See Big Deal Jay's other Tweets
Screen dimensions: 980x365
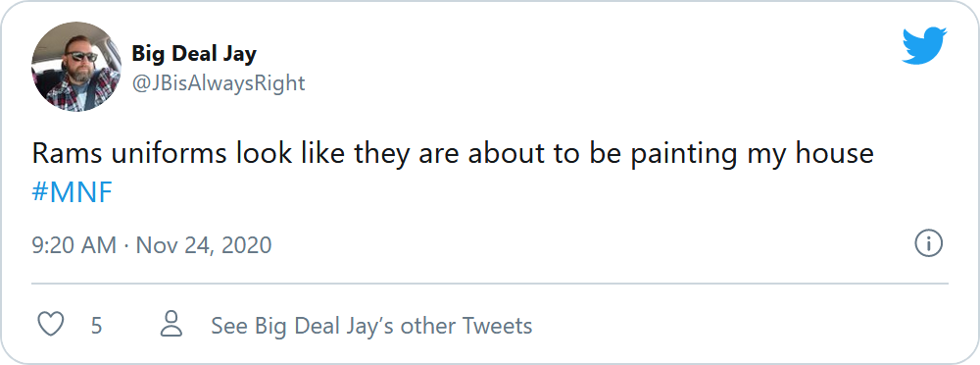[x=371, y=326]
